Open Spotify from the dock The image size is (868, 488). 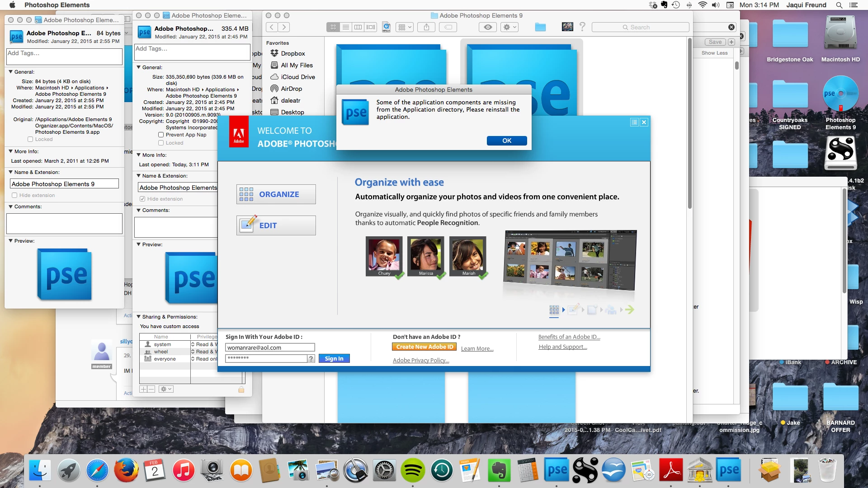pos(412,471)
